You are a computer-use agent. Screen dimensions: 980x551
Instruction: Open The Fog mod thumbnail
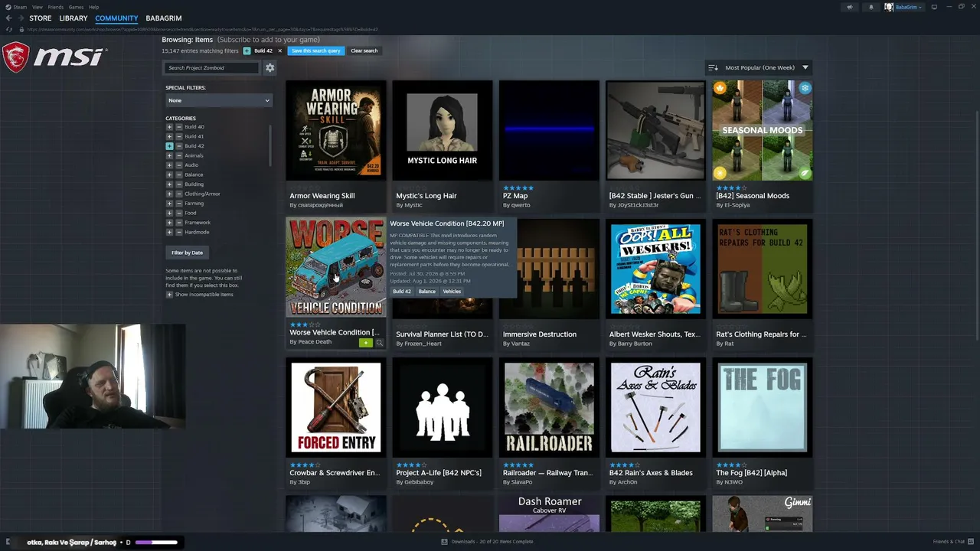[763, 408]
